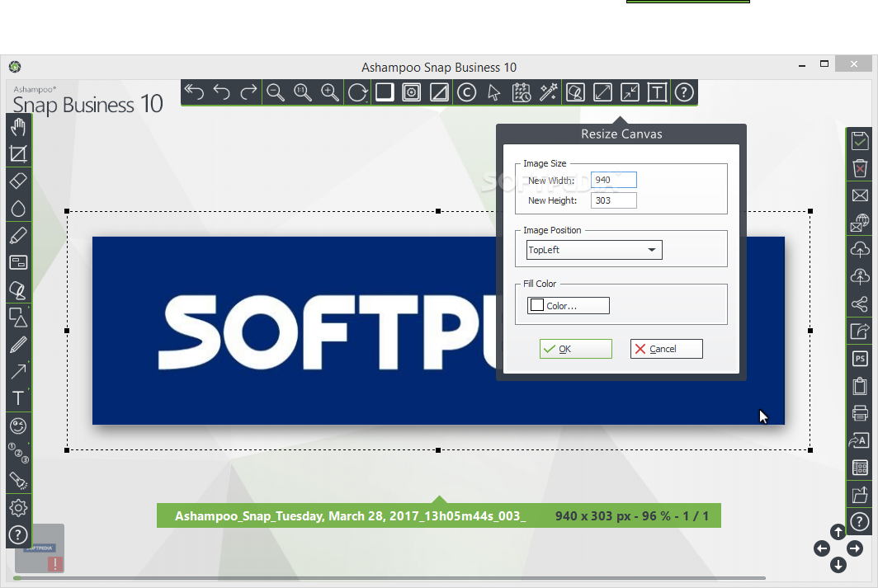This screenshot has width=878, height=588.
Task: Click the New Width field
Action: point(614,180)
